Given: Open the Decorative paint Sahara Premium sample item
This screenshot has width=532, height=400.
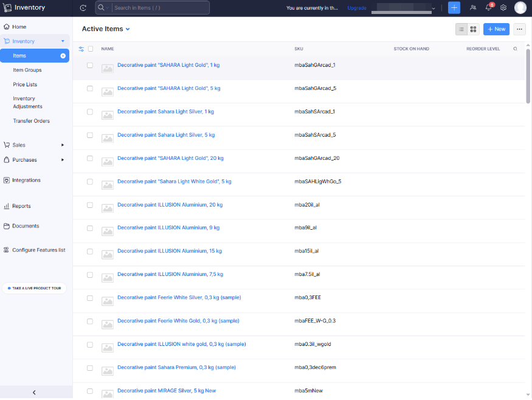Looking at the screenshot, I should [176, 367].
